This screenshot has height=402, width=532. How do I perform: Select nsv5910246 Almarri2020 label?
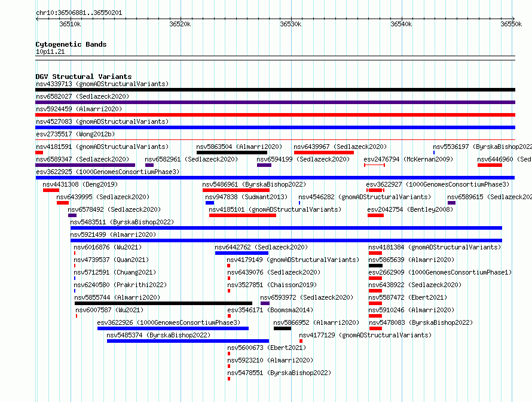click(x=411, y=310)
